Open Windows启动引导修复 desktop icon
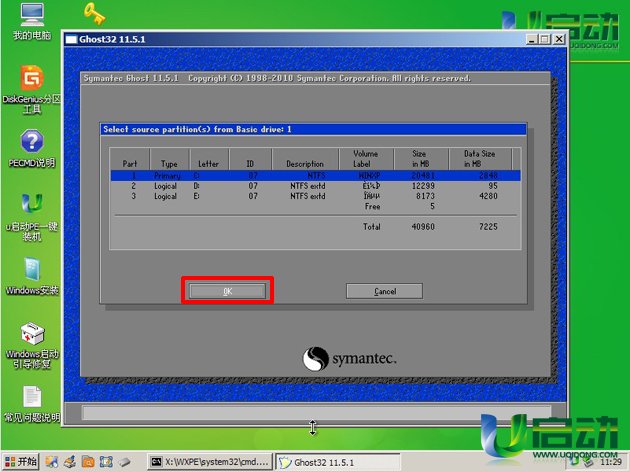This screenshot has width=630, height=472. click(x=32, y=345)
